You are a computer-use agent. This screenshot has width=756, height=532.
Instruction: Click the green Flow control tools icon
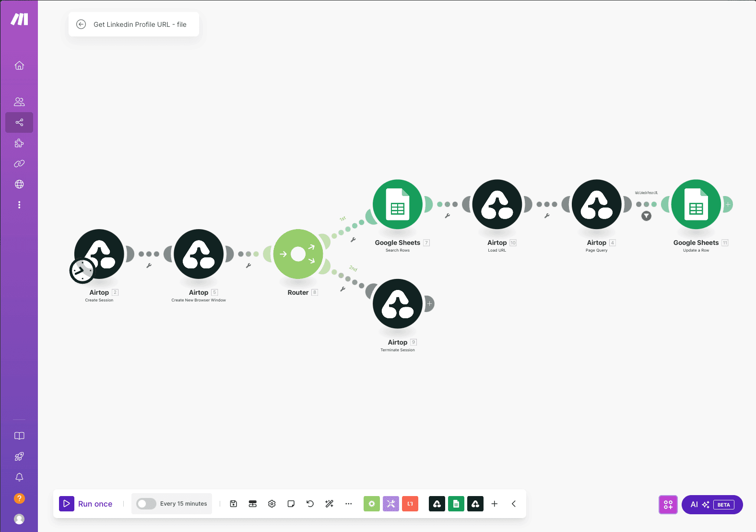372,504
